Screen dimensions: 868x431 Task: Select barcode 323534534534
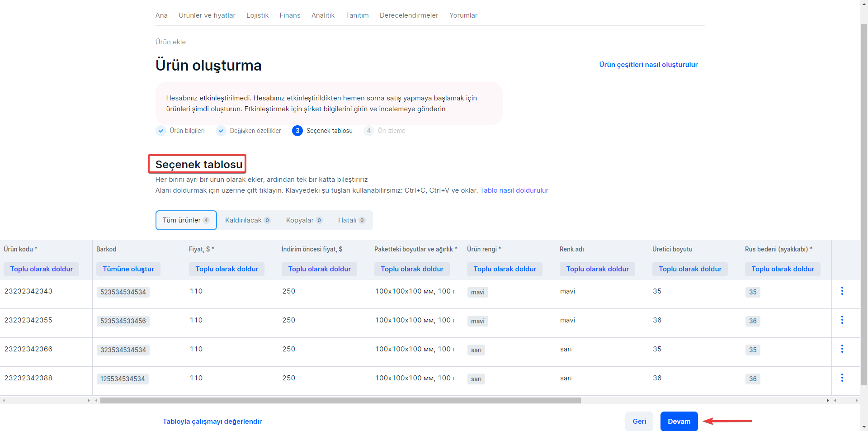[x=123, y=350]
